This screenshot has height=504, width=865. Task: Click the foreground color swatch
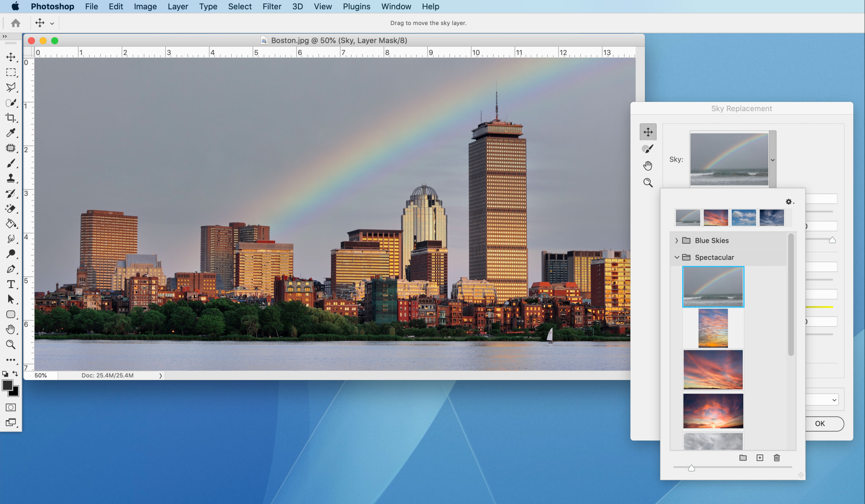coord(7,385)
